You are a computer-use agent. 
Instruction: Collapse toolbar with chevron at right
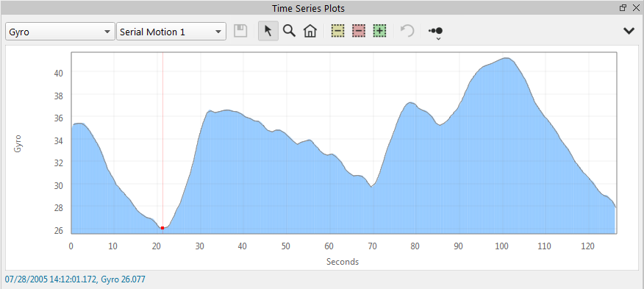tap(629, 31)
